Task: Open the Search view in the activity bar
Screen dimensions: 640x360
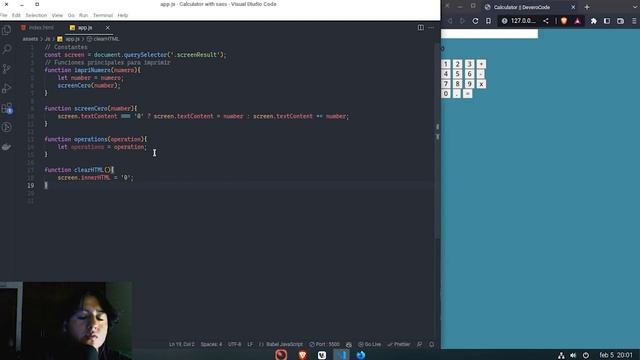Action: (7, 49)
